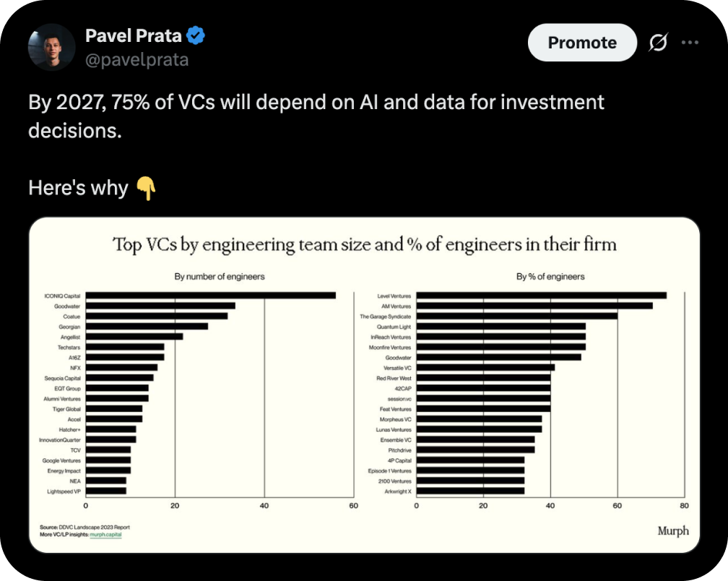Click the Level Ventures bar

(542, 296)
